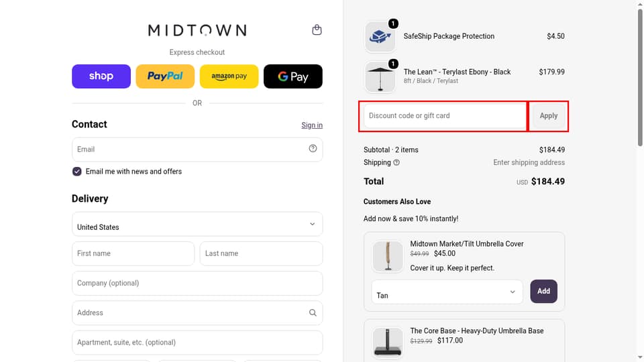The image size is (644, 362).
Task: Focus the Company (optional) field
Action: click(x=197, y=283)
